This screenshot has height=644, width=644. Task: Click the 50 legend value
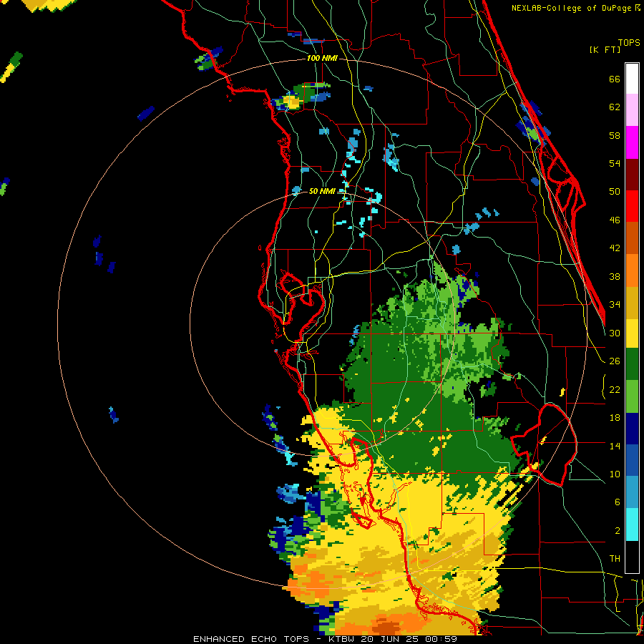coord(615,191)
